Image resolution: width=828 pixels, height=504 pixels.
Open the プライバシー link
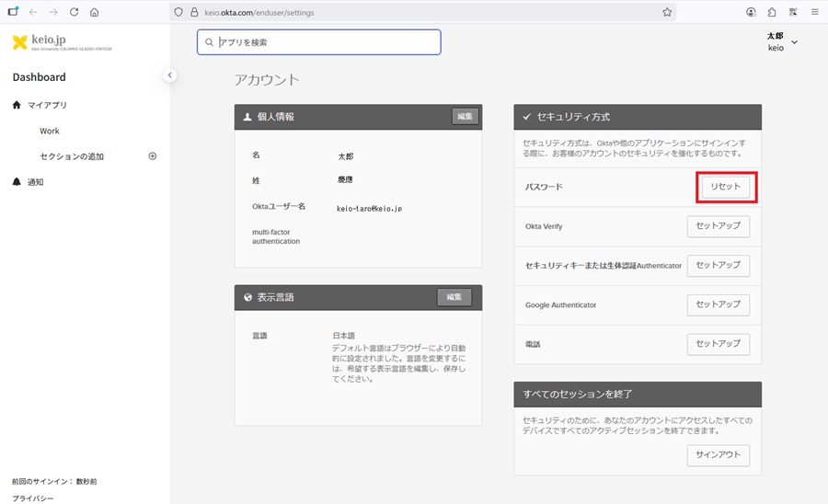click(x=32, y=498)
